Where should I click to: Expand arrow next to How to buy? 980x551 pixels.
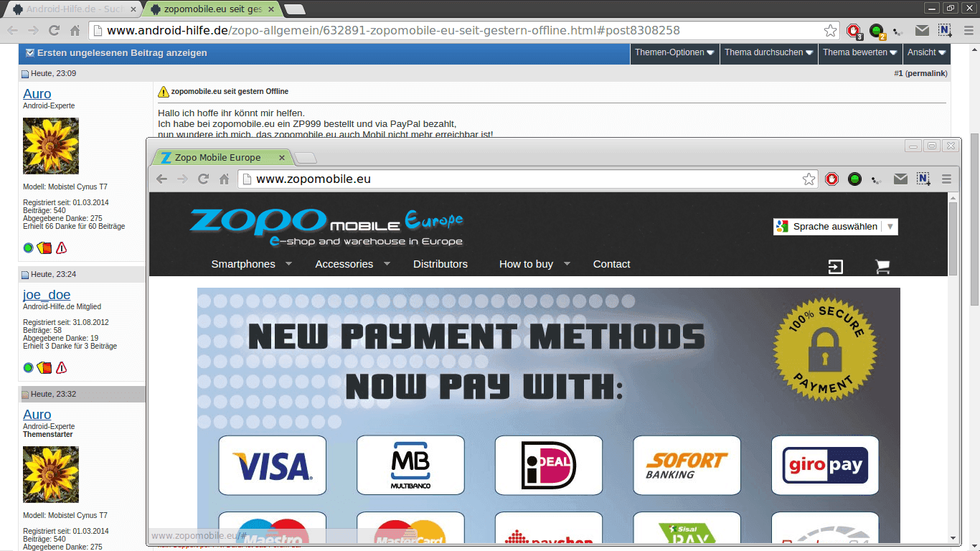567,264
